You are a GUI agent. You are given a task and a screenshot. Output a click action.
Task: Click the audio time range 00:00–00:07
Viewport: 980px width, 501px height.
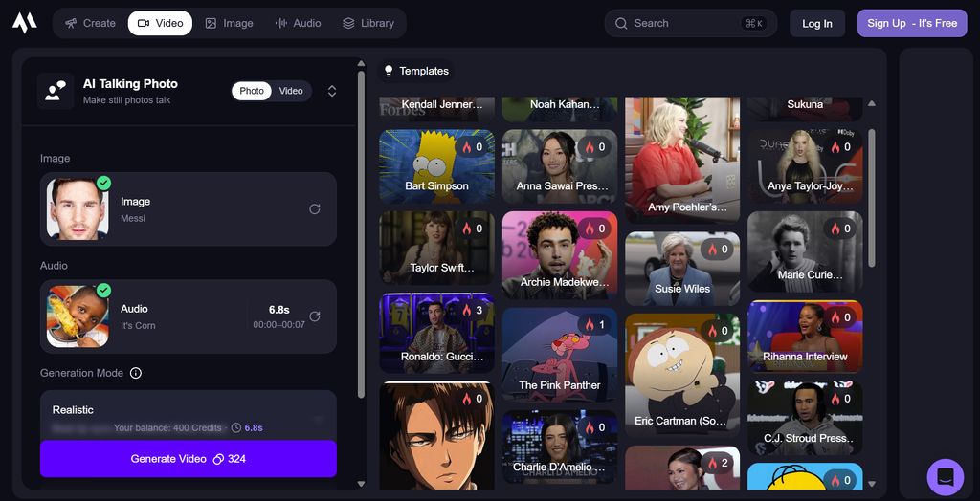pyautogui.click(x=278, y=325)
